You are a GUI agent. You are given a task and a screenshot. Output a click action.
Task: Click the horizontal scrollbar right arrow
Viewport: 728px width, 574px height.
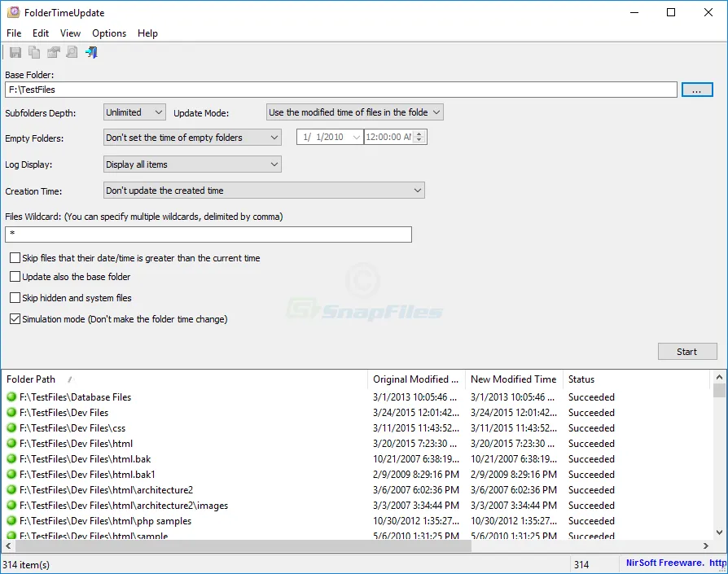[706, 546]
